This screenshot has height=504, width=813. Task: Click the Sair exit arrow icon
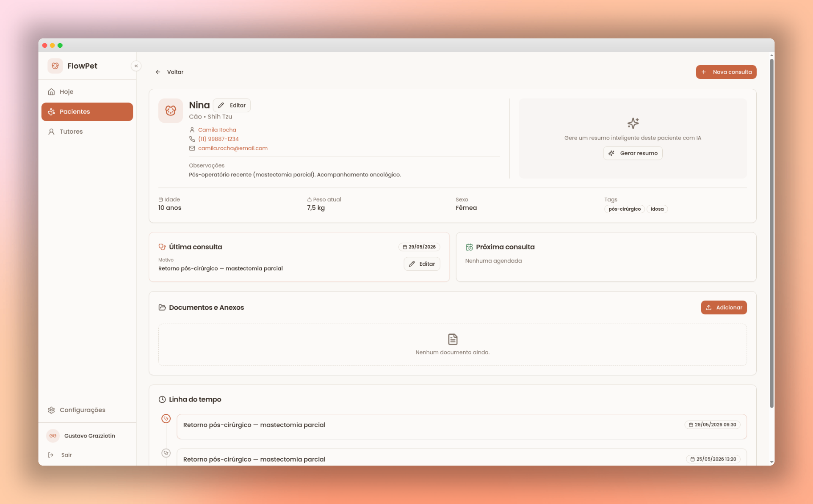pos(51,455)
